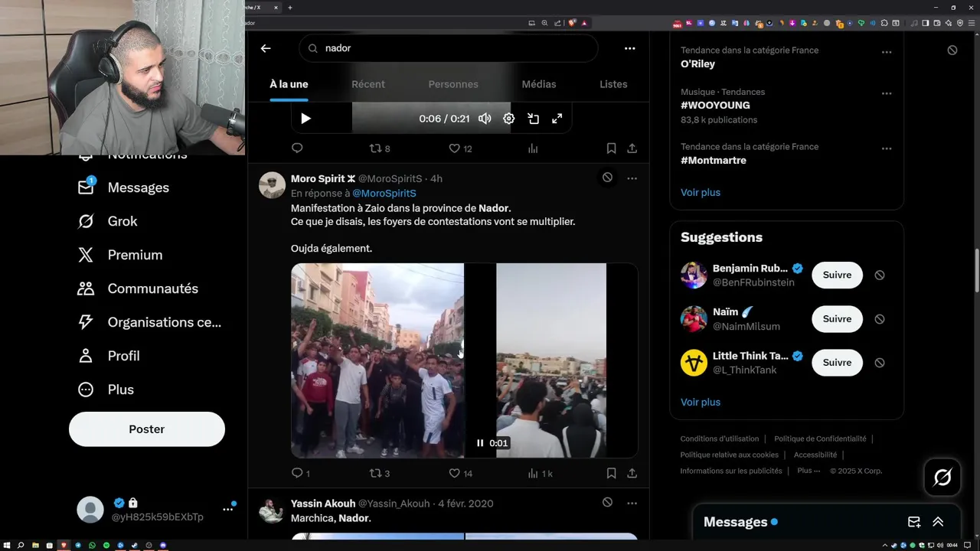Open Politique de Confidentialité link
The height and width of the screenshot is (551, 980).
820,439
